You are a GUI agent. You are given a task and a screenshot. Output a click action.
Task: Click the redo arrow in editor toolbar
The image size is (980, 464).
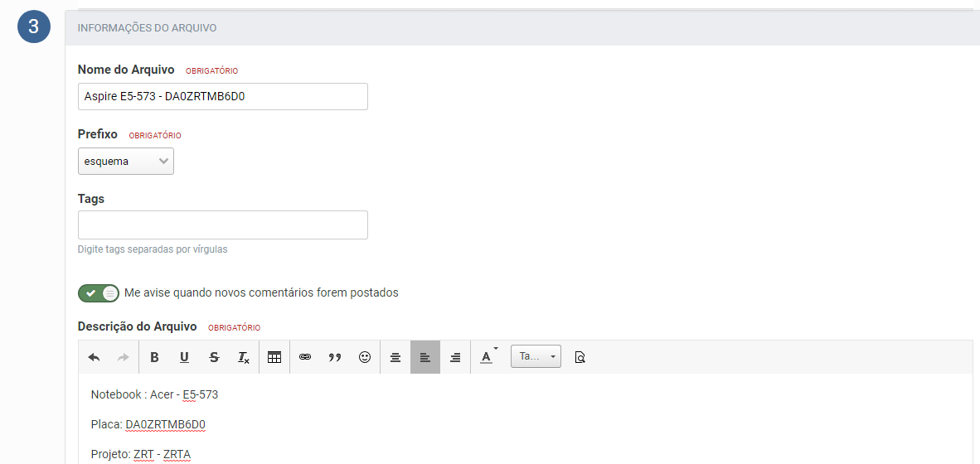pos(124,357)
